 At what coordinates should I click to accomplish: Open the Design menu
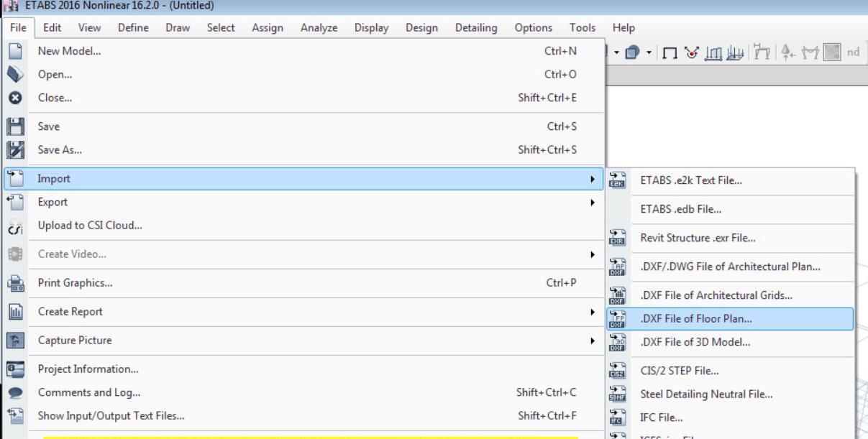[x=422, y=27]
